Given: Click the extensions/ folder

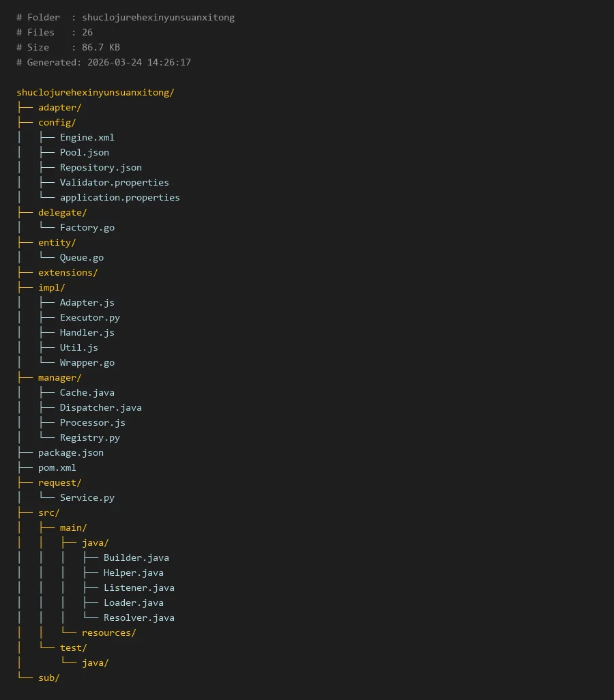Looking at the screenshot, I should 68,272.
